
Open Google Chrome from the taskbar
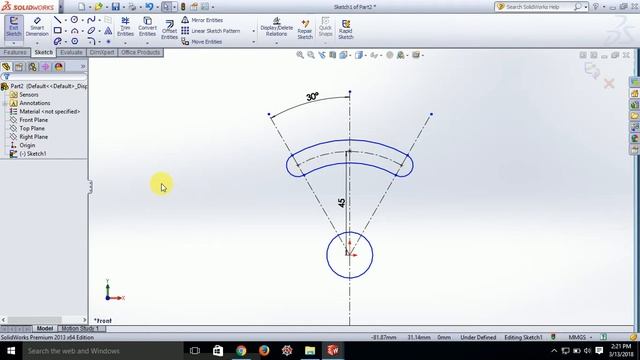(241, 351)
